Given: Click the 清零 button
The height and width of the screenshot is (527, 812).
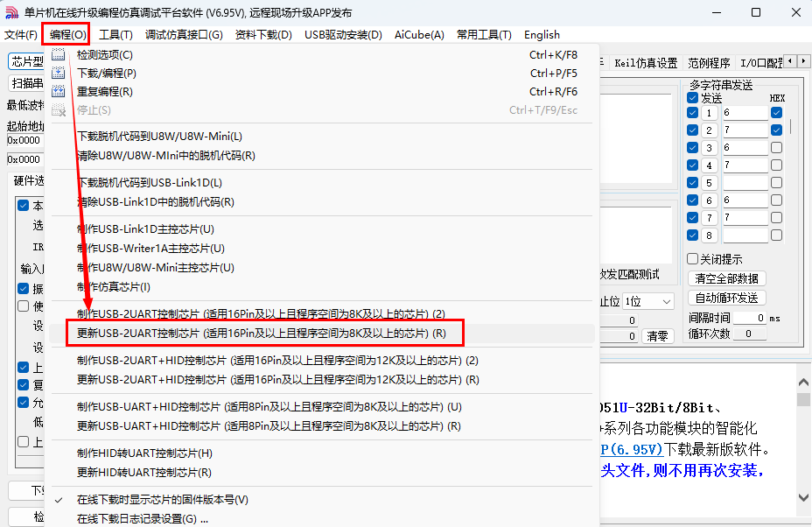Looking at the screenshot, I should 657,336.
